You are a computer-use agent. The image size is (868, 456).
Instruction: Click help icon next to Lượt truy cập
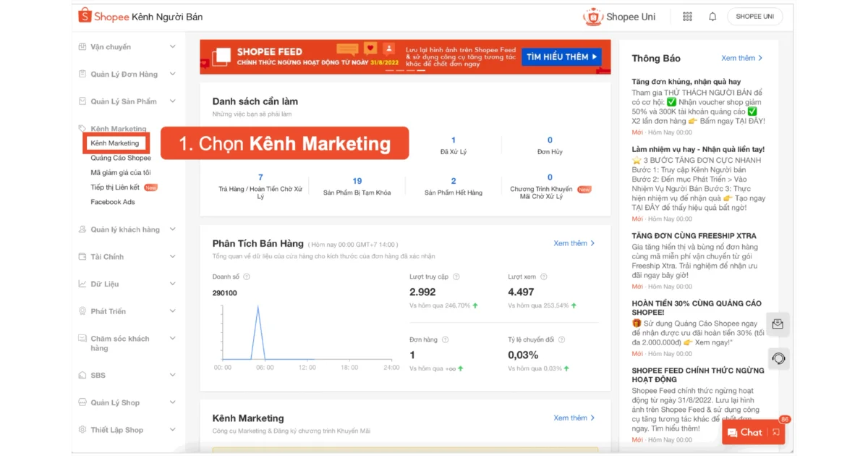456,276
